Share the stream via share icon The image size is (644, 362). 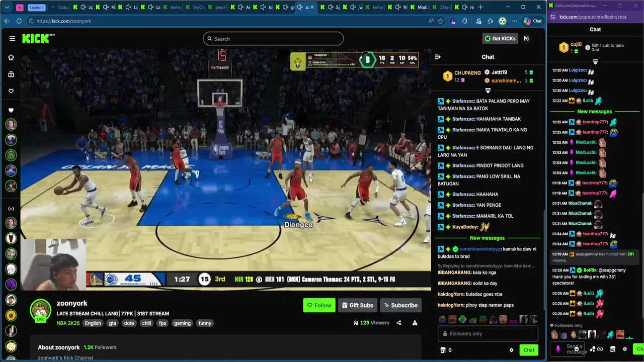pos(398,323)
